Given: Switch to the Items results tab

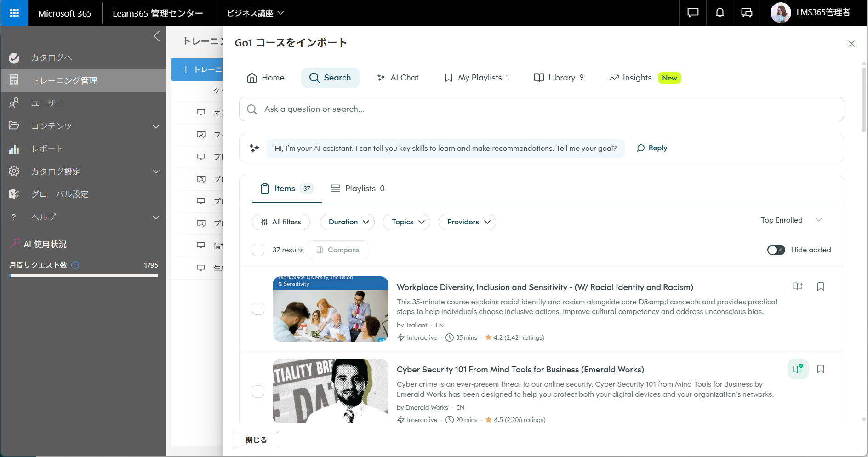Looking at the screenshot, I should coord(287,189).
